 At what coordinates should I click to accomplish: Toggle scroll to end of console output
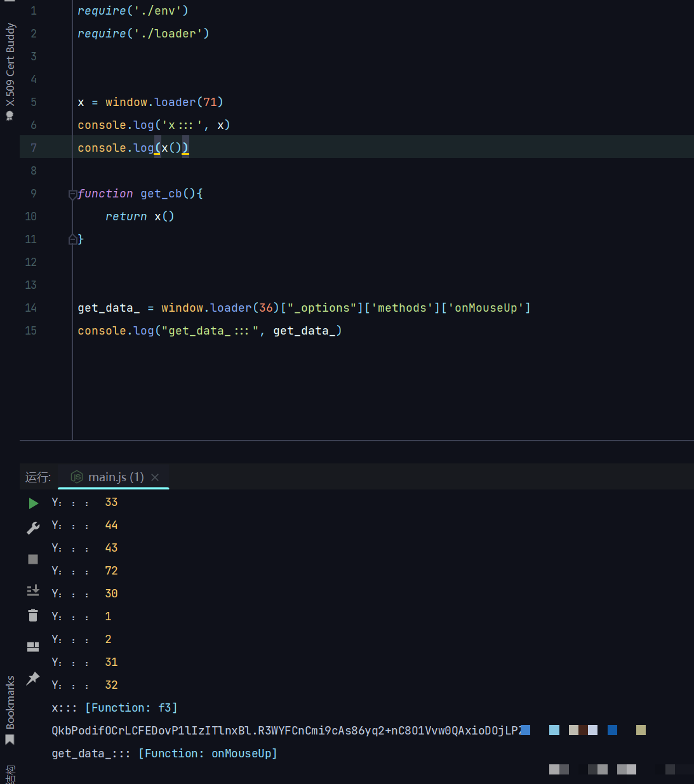(33, 590)
